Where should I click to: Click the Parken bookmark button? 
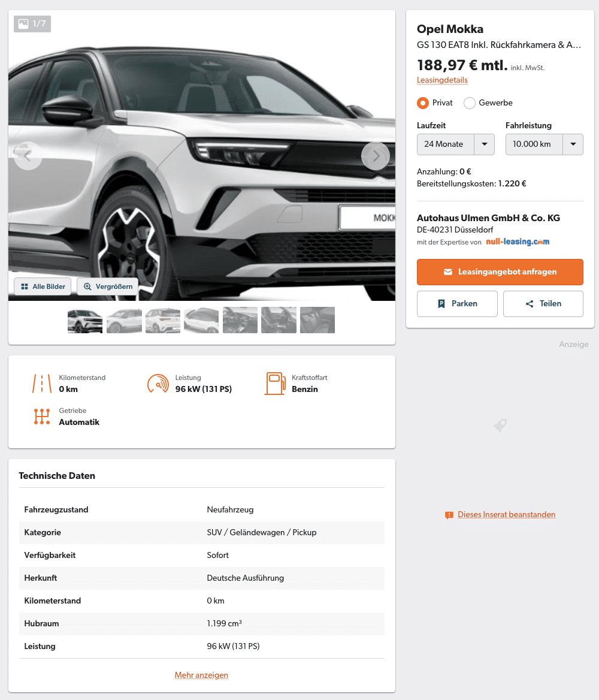coord(457,304)
